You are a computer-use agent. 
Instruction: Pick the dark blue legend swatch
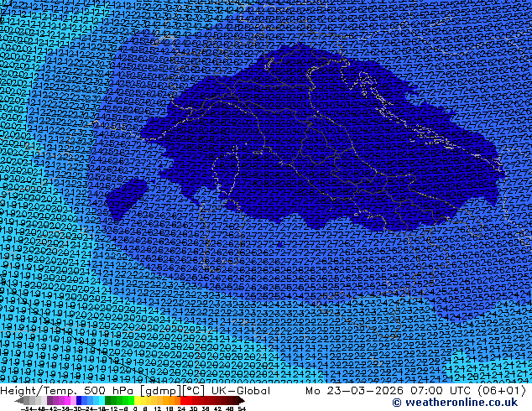79,400
